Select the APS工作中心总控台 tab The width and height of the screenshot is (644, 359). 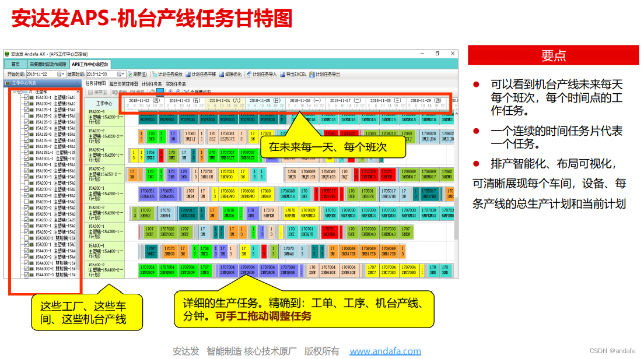click(90, 65)
